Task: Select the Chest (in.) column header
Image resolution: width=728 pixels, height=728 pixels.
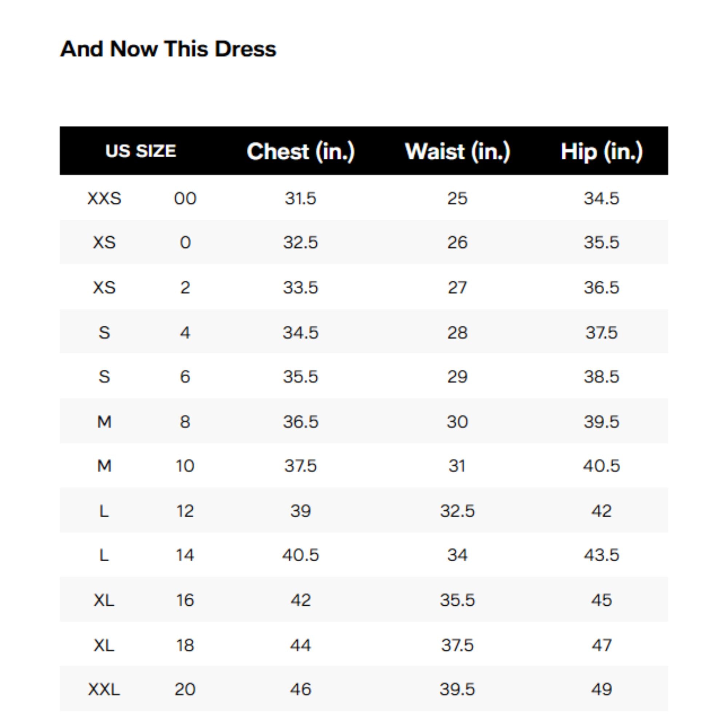Action: click(x=301, y=151)
